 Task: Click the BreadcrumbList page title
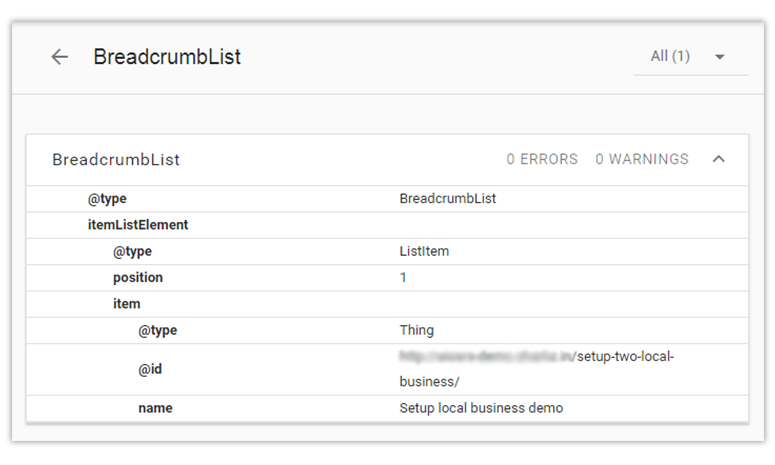[167, 57]
